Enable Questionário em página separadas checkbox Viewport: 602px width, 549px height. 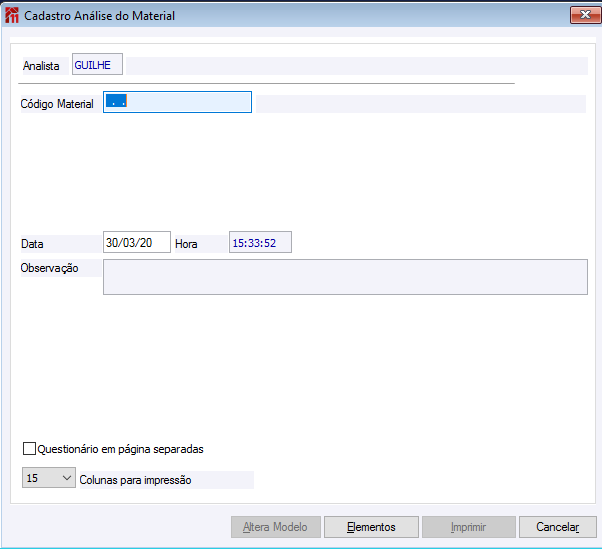pos(30,448)
